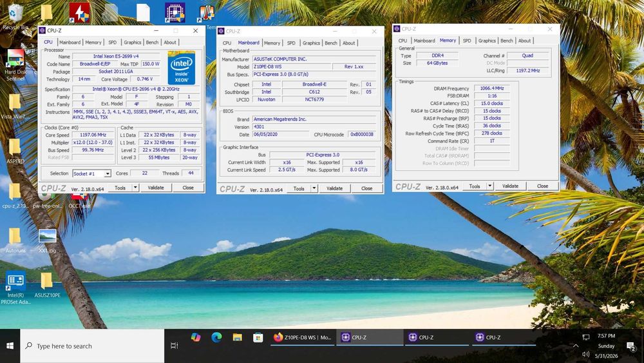
Task: Open the Autoruns folder on desktop
Action: tap(15, 240)
